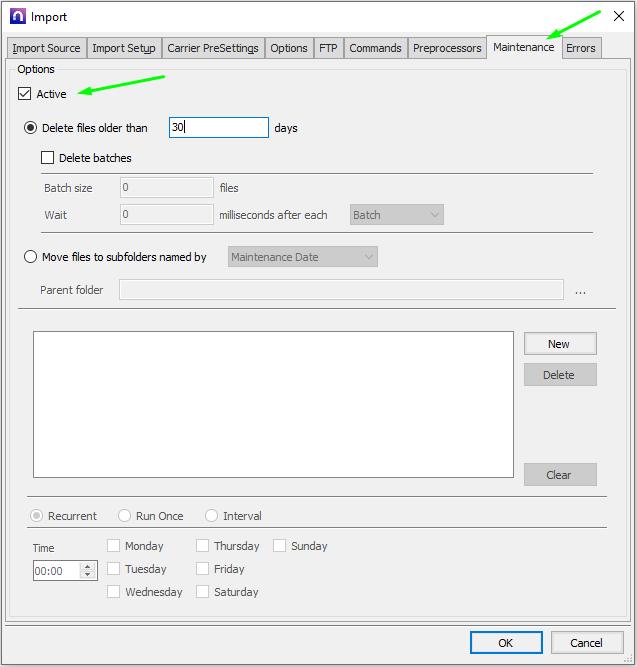Select Move files to subfolders option
Image resolution: width=637 pixels, height=667 pixels.
click(31, 257)
